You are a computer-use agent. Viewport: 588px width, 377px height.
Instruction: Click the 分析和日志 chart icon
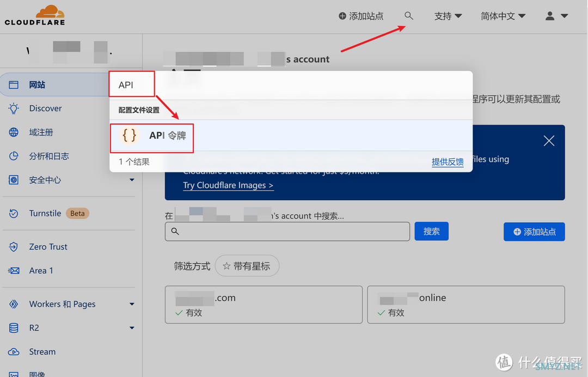click(x=14, y=156)
